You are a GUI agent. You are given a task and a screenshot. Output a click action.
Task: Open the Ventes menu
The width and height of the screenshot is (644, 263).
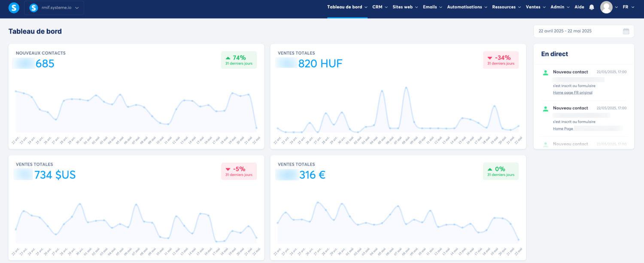pyautogui.click(x=536, y=7)
